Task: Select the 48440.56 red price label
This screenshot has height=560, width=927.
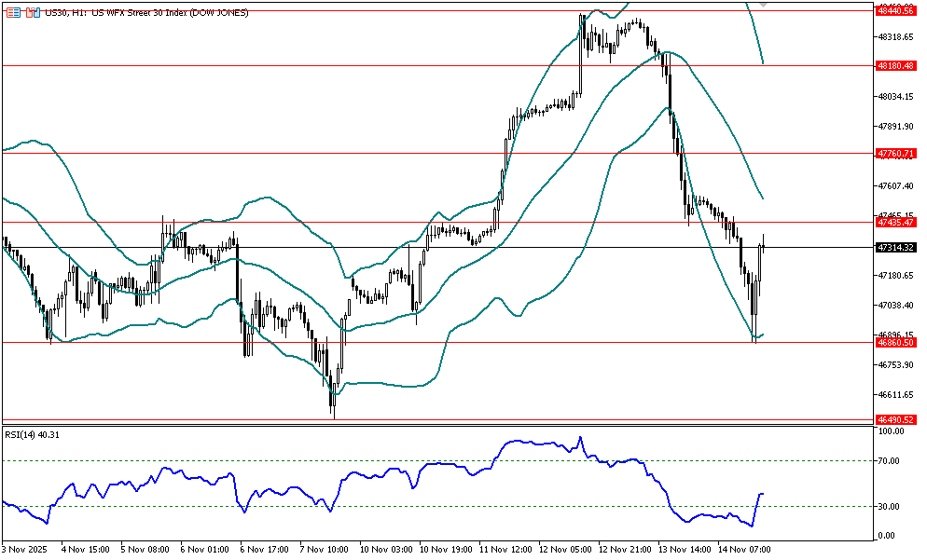Action: click(894, 9)
